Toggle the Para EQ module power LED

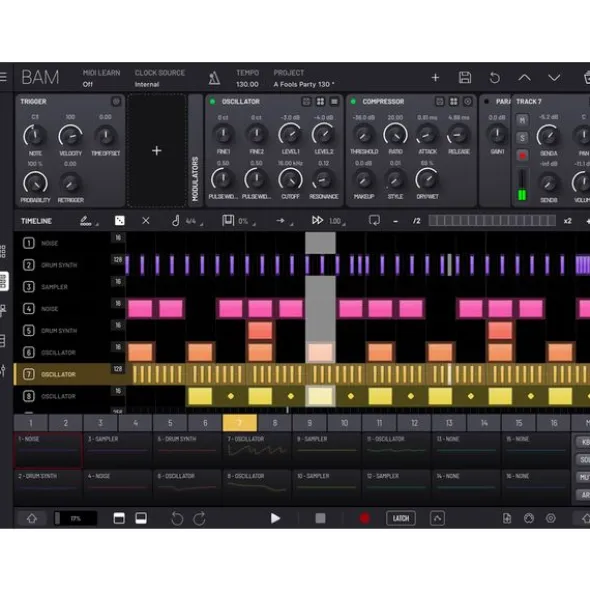coord(487,101)
